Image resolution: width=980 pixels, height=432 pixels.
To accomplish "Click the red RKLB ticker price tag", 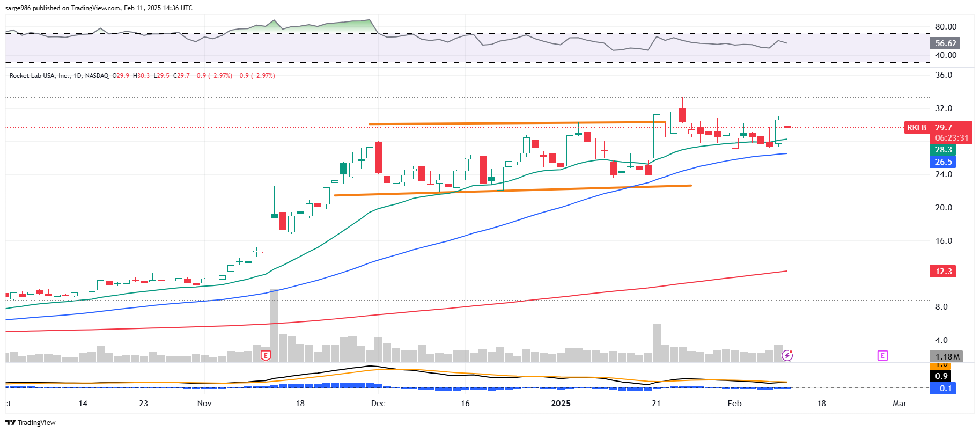I will tap(916, 128).
